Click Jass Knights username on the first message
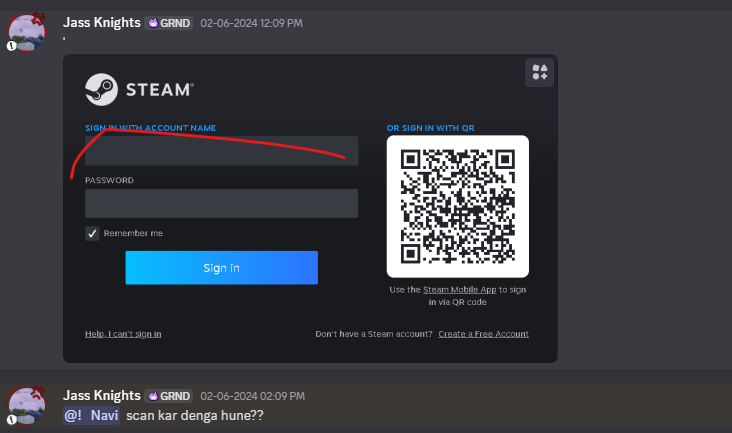The image size is (732, 433). (102, 22)
